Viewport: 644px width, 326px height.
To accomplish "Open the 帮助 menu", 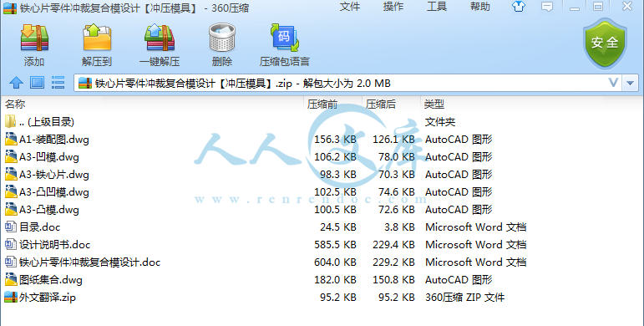I will pos(480,7).
